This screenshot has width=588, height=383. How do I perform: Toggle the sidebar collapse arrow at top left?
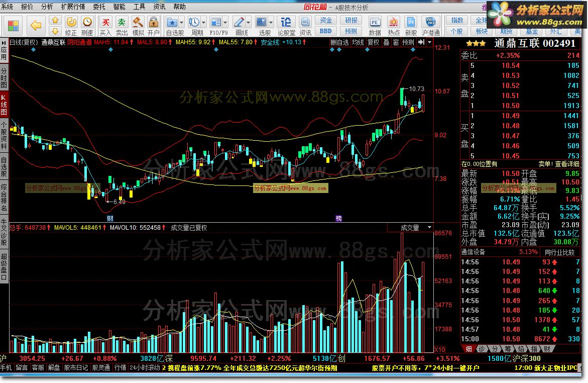[x=4, y=42]
